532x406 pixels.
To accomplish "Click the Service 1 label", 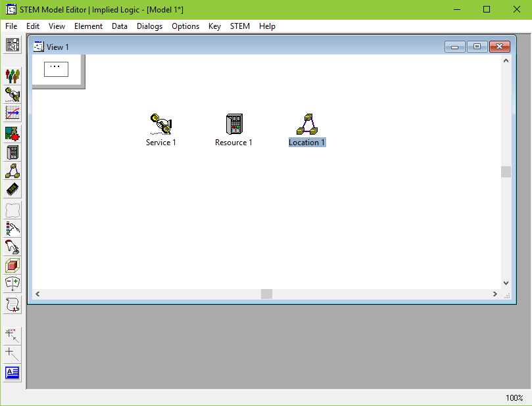I will tap(161, 143).
